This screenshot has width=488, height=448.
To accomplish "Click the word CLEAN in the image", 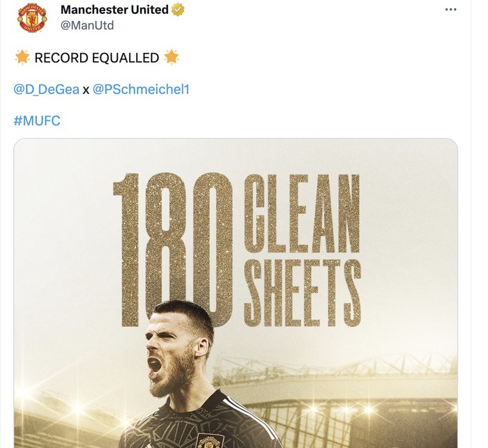I will [302, 215].
